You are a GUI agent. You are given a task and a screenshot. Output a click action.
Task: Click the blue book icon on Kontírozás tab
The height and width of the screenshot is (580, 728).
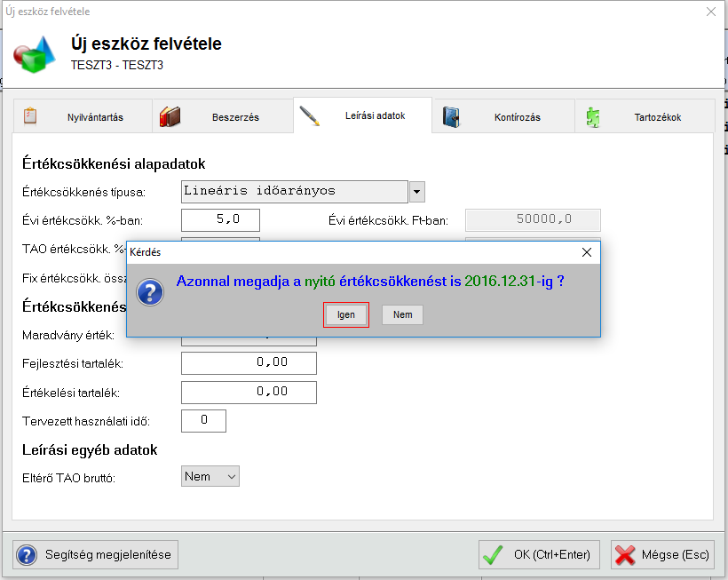click(x=451, y=116)
